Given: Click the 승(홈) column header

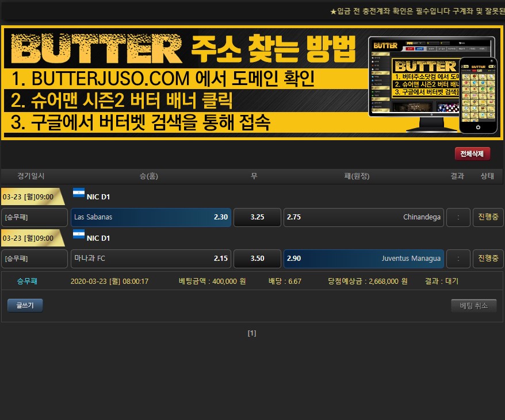Looking at the screenshot, I should click(x=149, y=176).
